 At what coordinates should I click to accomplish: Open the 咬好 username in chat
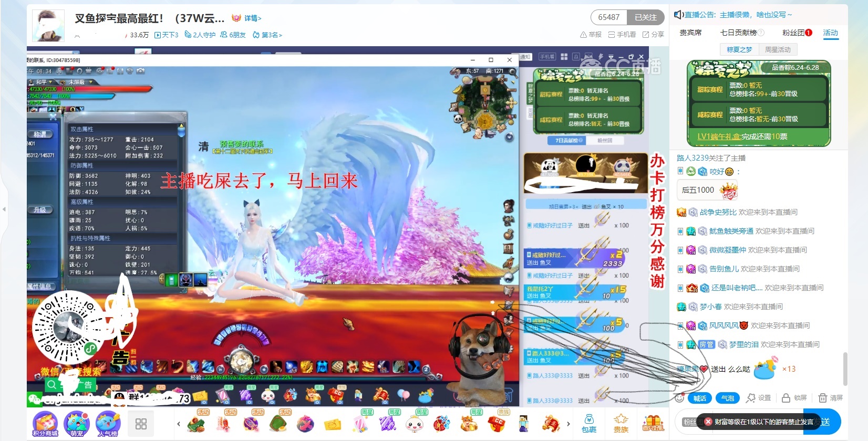[x=717, y=172]
